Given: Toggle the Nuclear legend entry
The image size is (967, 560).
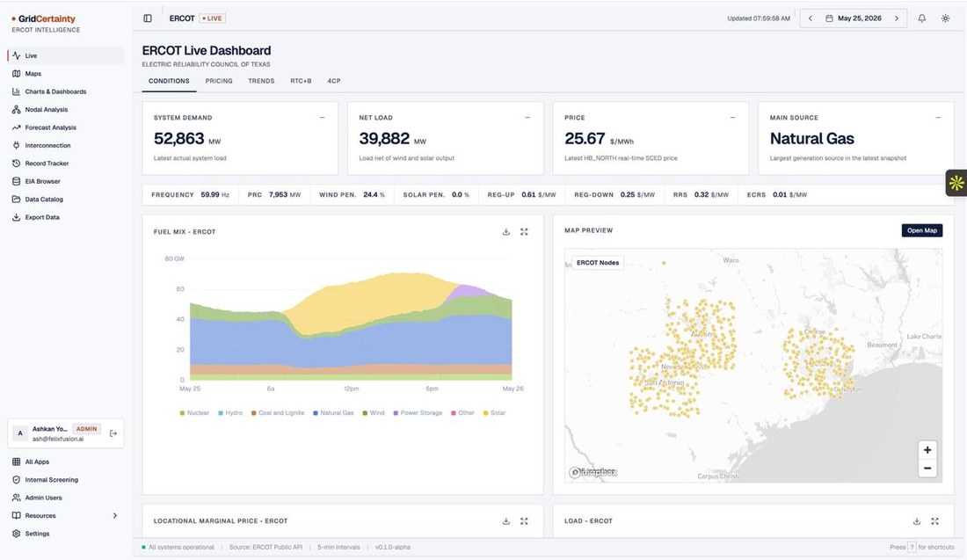Looking at the screenshot, I should (x=194, y=413).
